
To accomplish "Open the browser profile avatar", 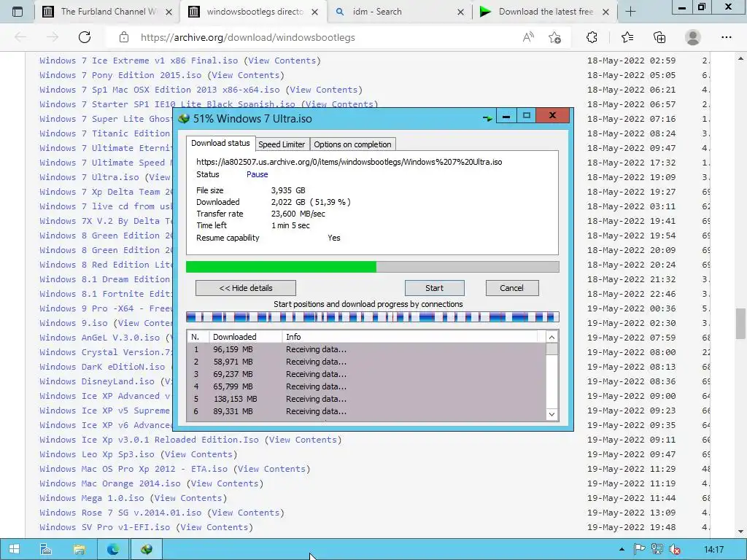I will [x=693, y=37].
